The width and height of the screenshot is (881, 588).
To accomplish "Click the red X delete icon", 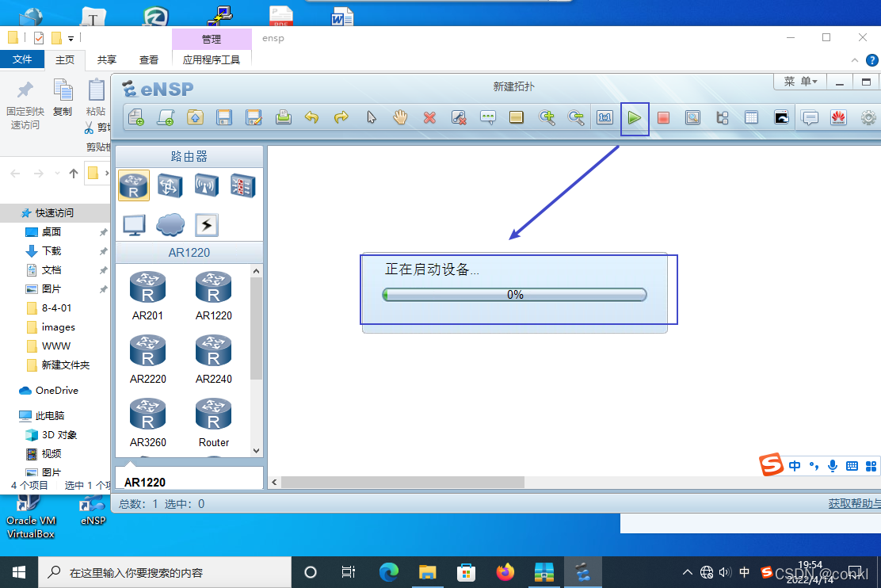I will pos(430,117).
